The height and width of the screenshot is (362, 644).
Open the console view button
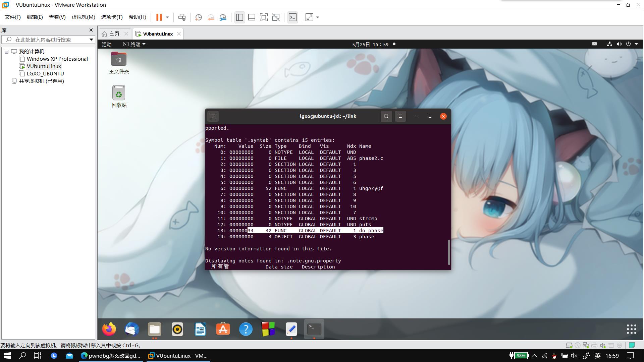coord(292,17)
